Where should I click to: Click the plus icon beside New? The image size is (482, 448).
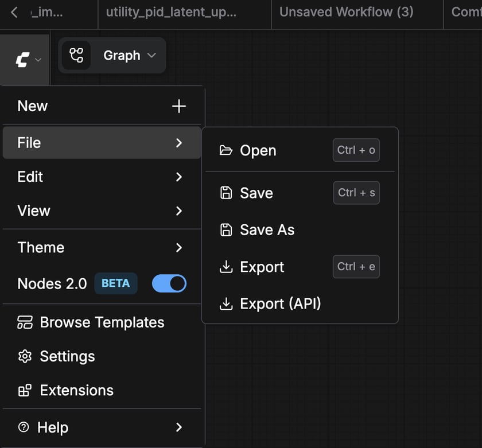click(179, 106)
